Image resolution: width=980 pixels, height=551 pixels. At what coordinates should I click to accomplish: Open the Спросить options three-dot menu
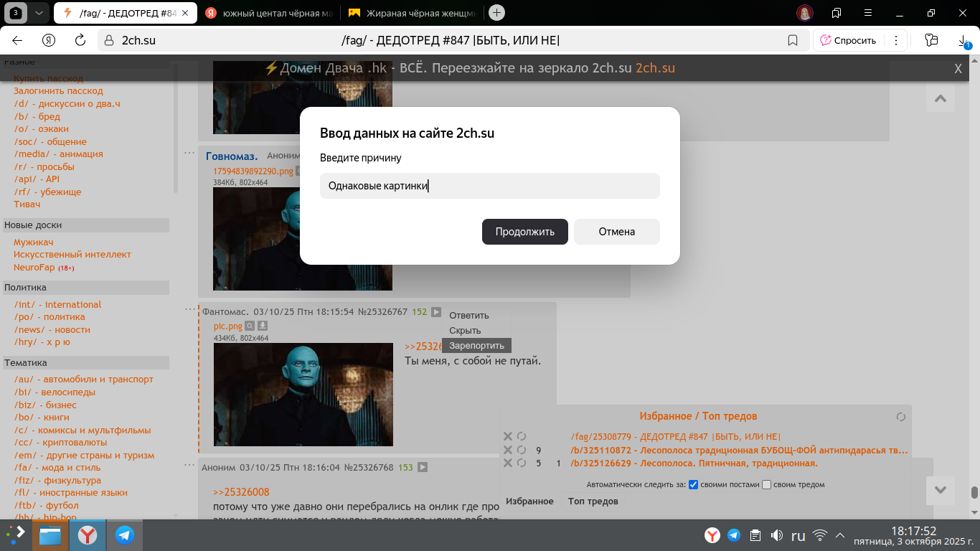point(895,40)
